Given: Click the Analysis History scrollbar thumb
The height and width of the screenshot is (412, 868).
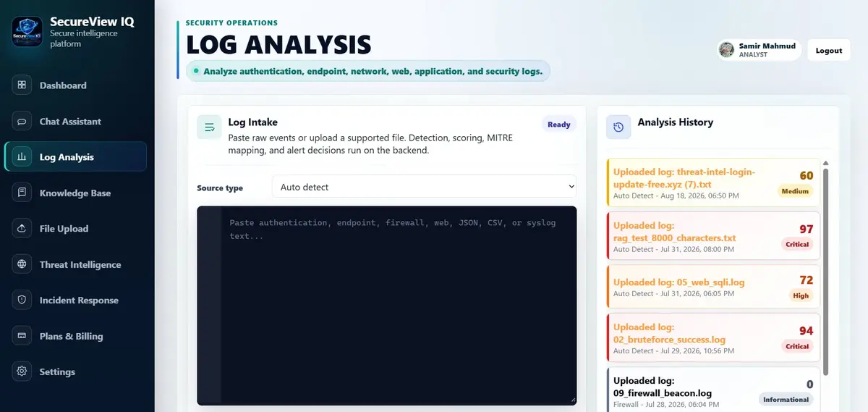Looking at the screenshot, I should coord(826,272).
